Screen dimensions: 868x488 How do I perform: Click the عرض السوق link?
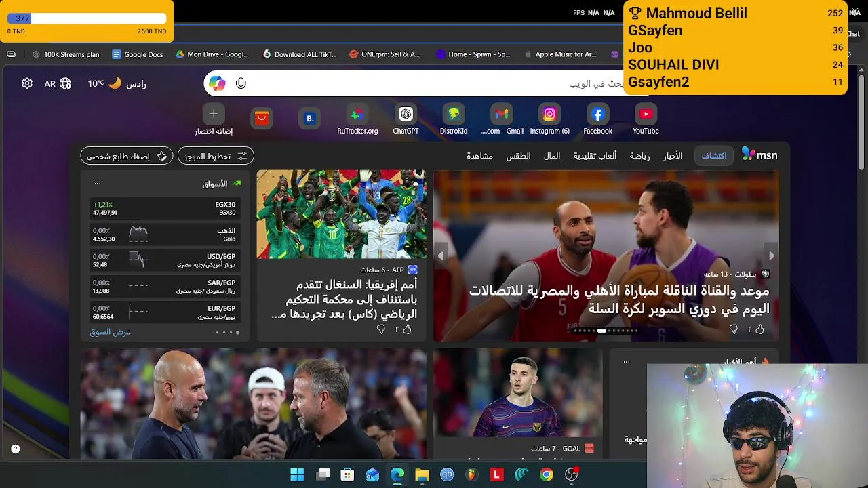(110, 332)
